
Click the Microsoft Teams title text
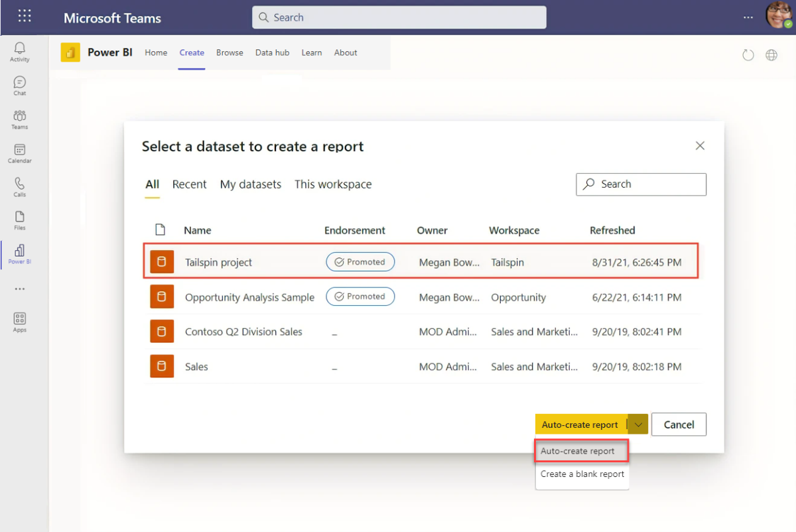click(x=112, y=18)
